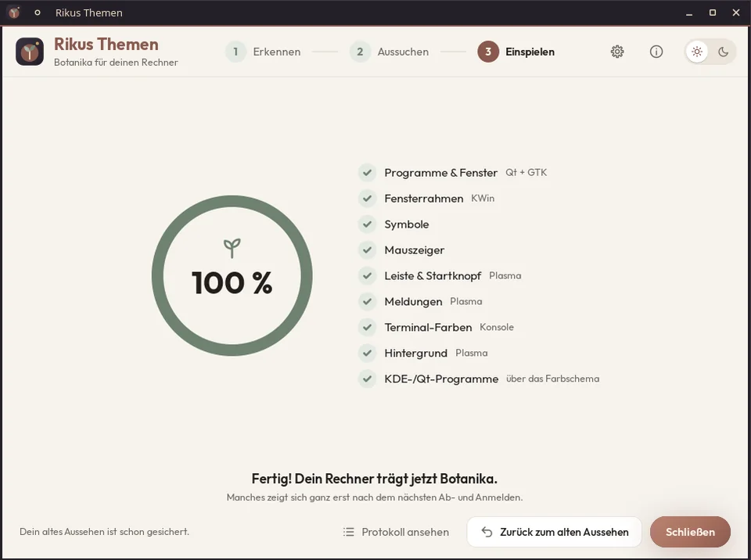
Task: Click the 'Mauszeiger' label
Action: click(415, 250)
